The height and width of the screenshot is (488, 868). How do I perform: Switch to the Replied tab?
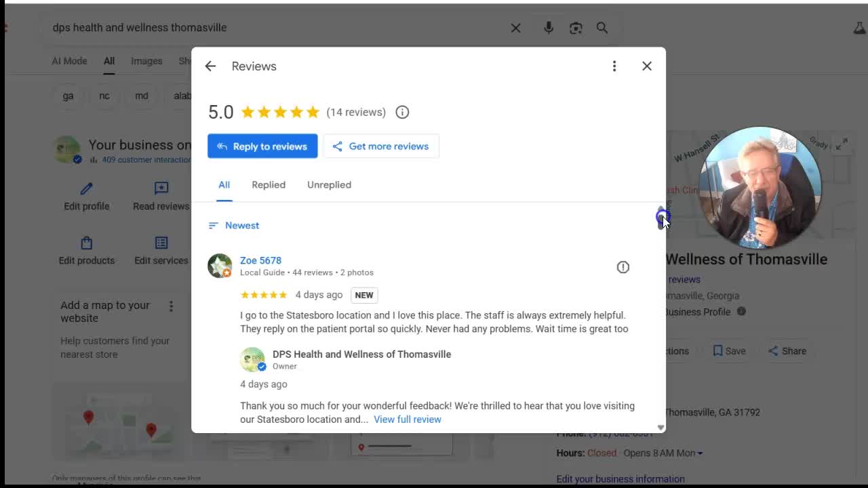269,185
